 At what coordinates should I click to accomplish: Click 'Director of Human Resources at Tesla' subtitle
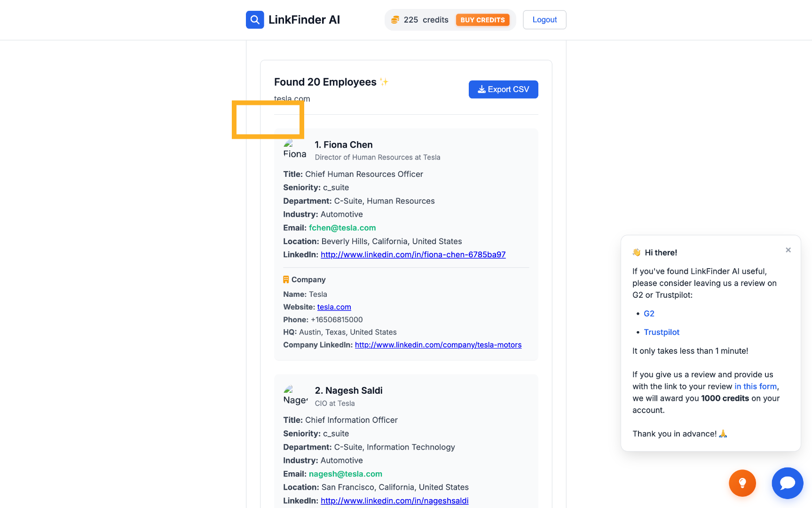tap(378, 157)
